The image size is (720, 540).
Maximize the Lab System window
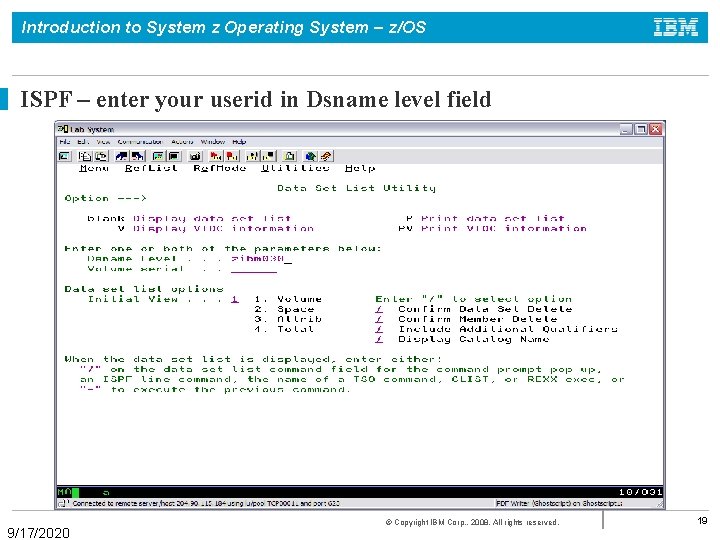click(641, 129)
